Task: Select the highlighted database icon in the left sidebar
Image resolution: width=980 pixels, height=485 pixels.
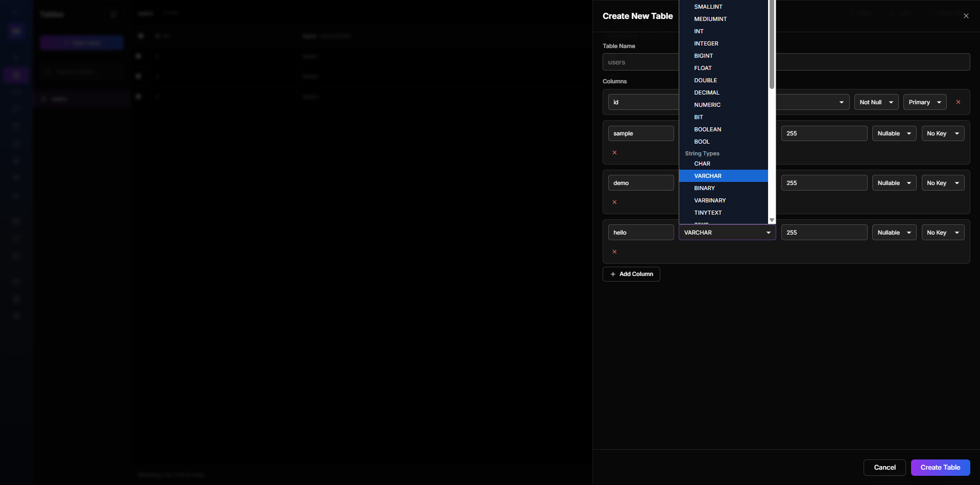Action: 16,75
